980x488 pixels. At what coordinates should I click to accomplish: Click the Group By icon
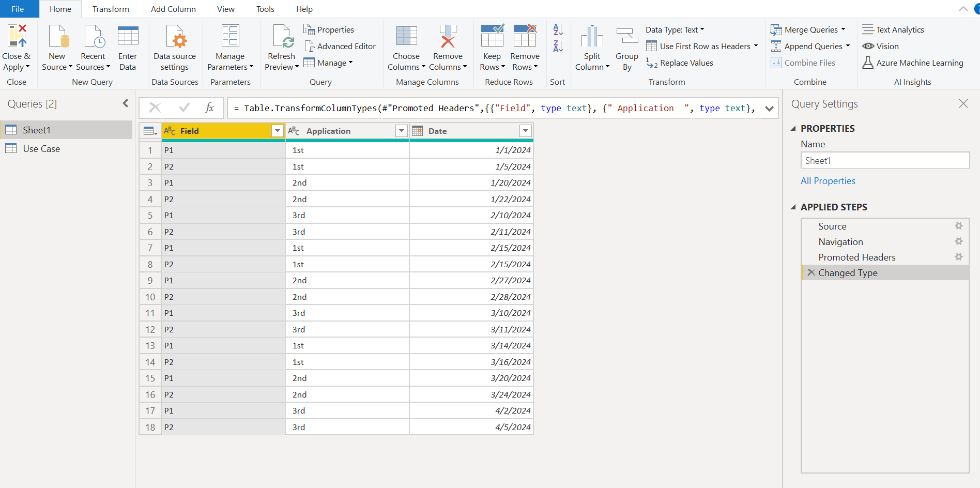(627, 36)
